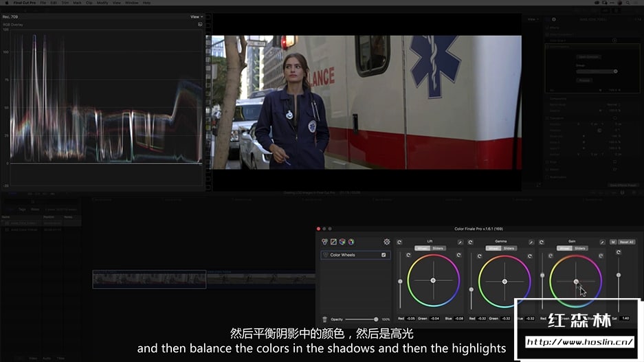This screenshot has width=644, height=362.
Task: Open the Apple menu
Action: (x=7, y=3)
